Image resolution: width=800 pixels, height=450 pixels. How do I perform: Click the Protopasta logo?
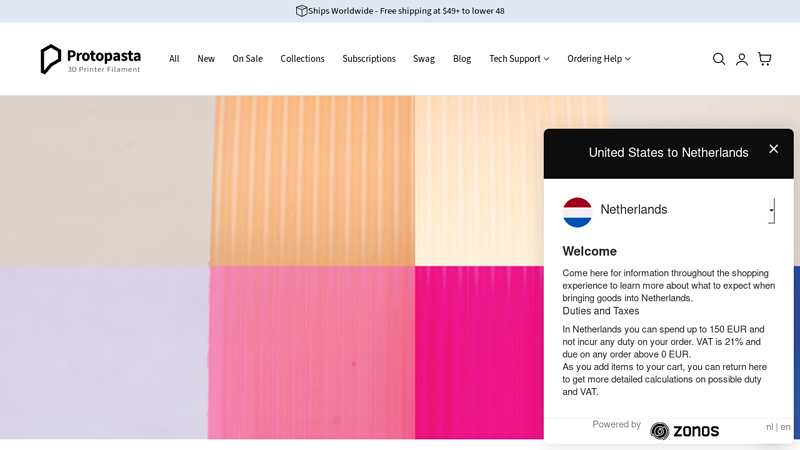[x=91, y=59]
